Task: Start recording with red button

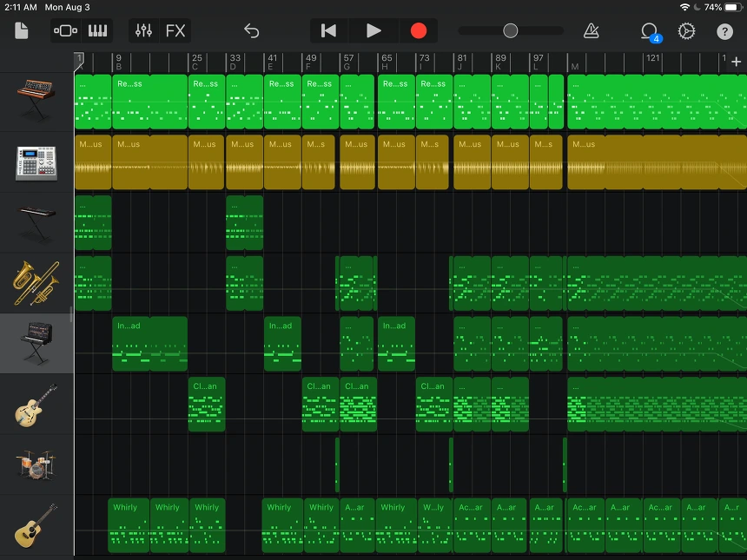Action: pyautogui.click(x=419, y=31)
